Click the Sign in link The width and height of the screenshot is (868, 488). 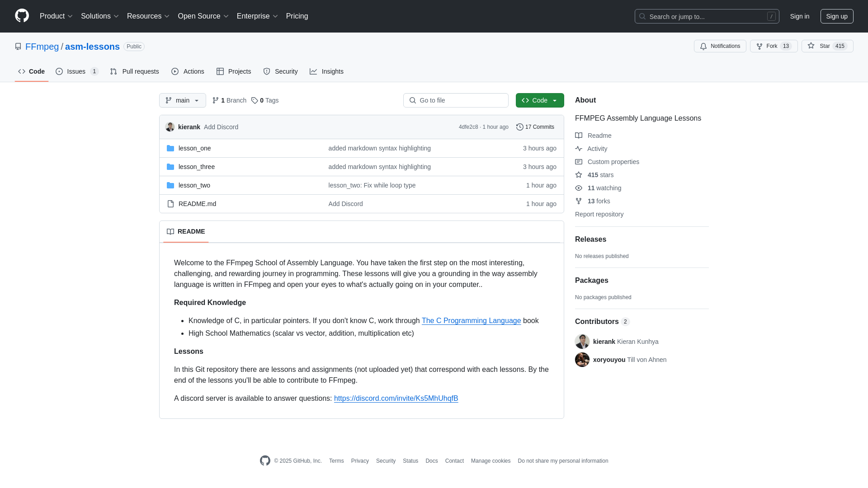point(799,16)
